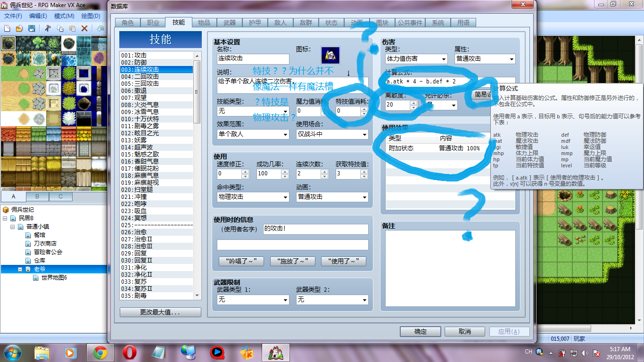Switch to the 角色 database tab
Screen dimensions: 644x362
[127, 22]
